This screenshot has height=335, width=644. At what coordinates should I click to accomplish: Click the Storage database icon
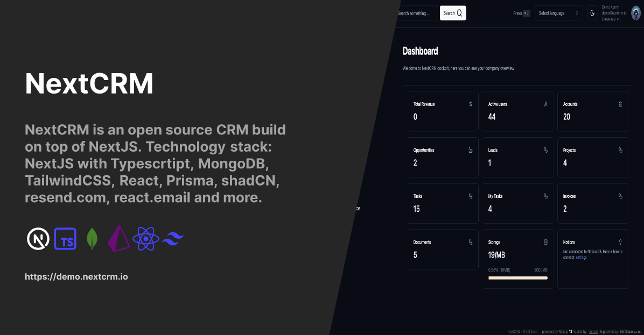coord(545,242)
